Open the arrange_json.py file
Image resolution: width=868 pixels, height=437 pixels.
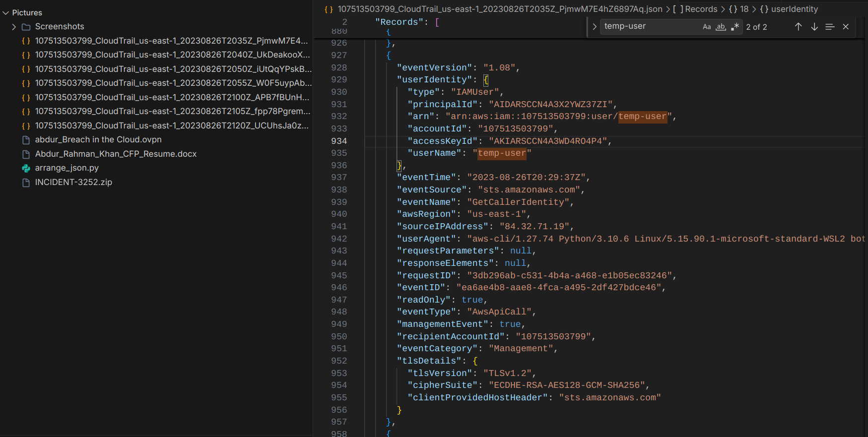point(67,168)
